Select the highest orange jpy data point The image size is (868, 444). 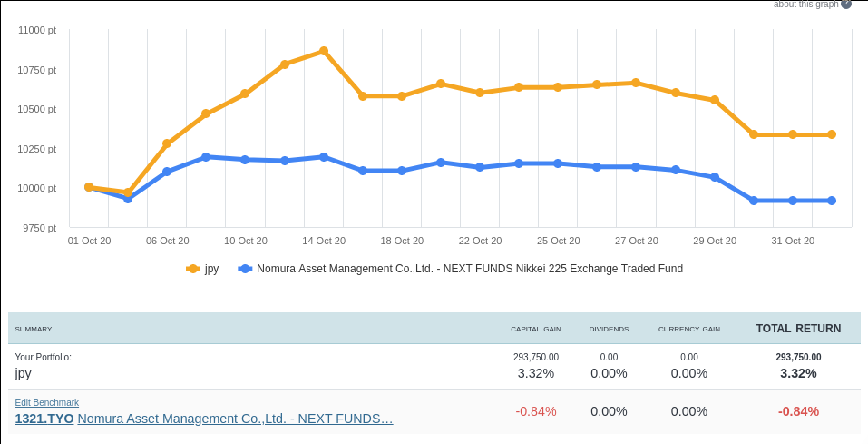(324, 52)
